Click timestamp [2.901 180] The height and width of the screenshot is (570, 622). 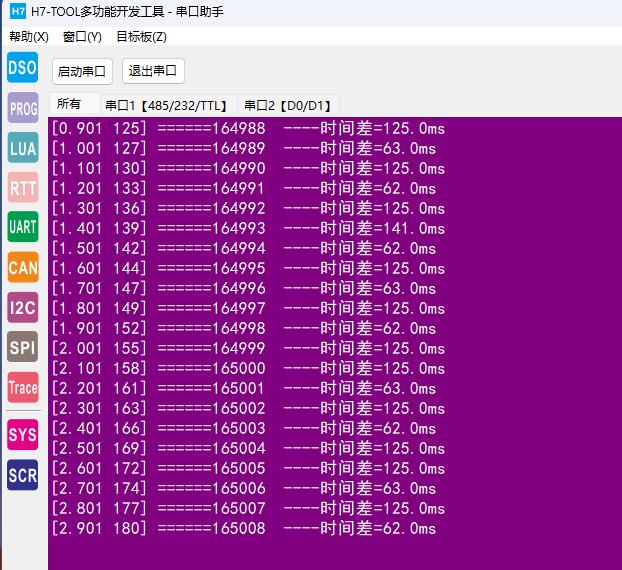tap(99, 528)
